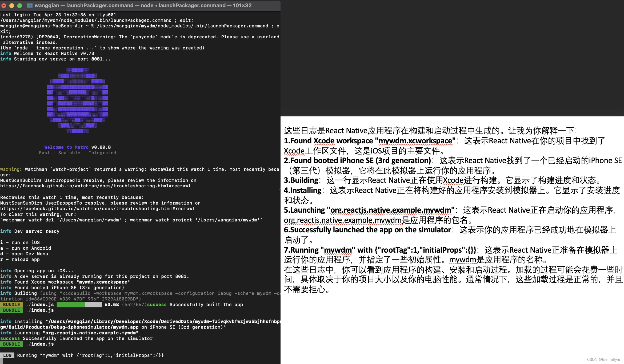Minimize the Terminal window with the yellow button
Screen dimensions: 624x364
12,5
